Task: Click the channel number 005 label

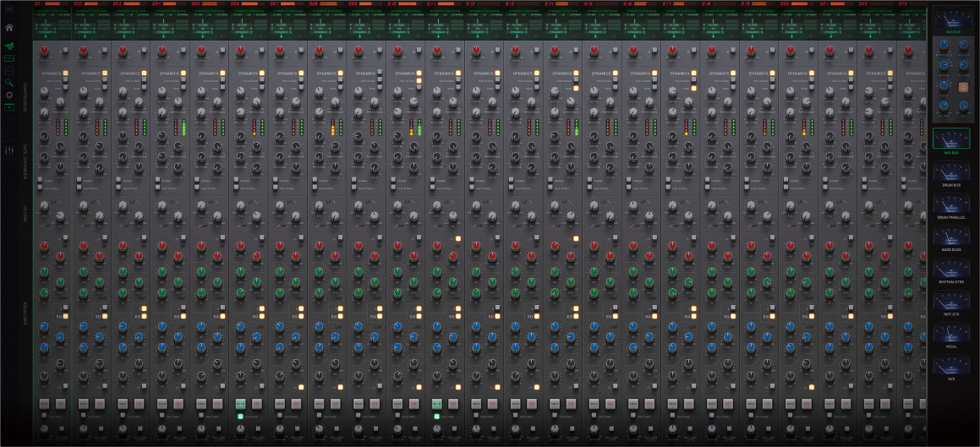Action: [196, 3]
